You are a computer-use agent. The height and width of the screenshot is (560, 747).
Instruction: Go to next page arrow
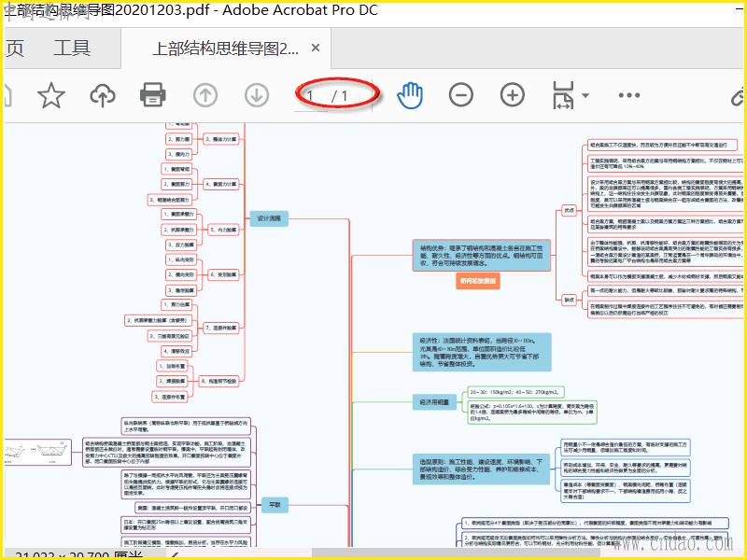[x=257, y=95]
